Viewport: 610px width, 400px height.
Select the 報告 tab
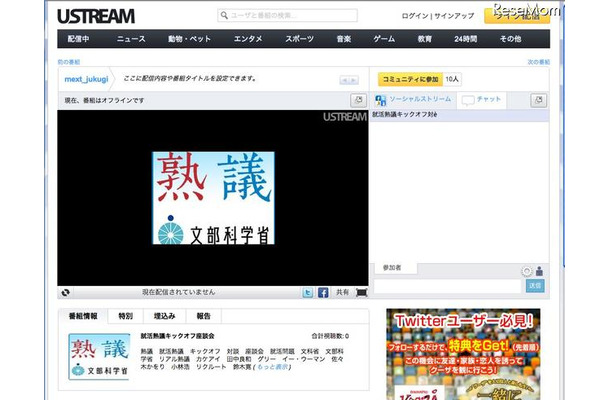tap(203, 316)
